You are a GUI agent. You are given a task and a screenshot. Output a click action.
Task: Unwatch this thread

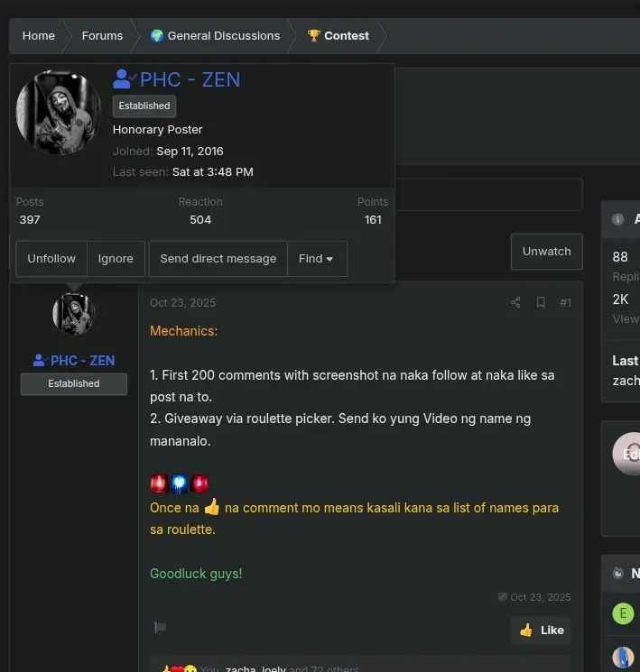546,252
